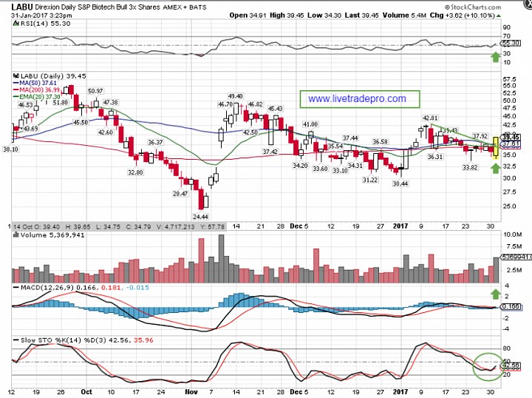Click the 45.43 price label
This screenshot has height=398, width=532.
(275, 109)
